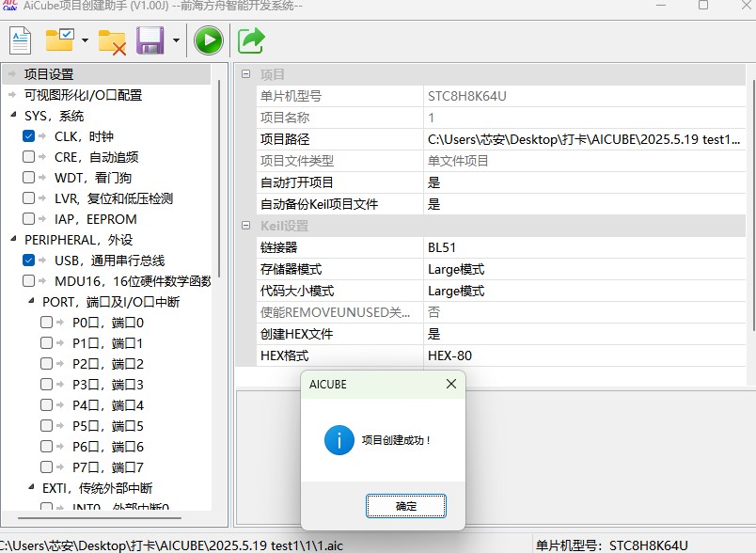Click the new project document icon
Screen dimensions: 756x553
pyautogui.click(x=21, y=41)
